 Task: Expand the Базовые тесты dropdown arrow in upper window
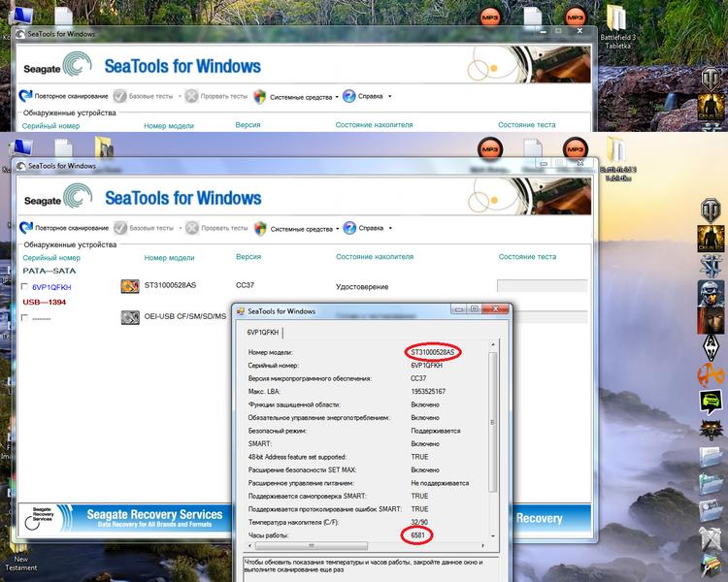point(180,97)
